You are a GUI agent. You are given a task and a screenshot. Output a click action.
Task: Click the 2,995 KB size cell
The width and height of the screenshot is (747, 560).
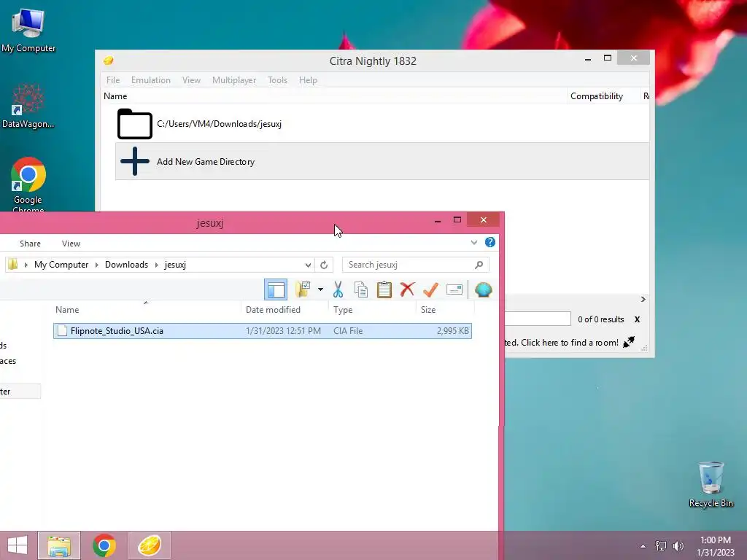coord(452,331)
